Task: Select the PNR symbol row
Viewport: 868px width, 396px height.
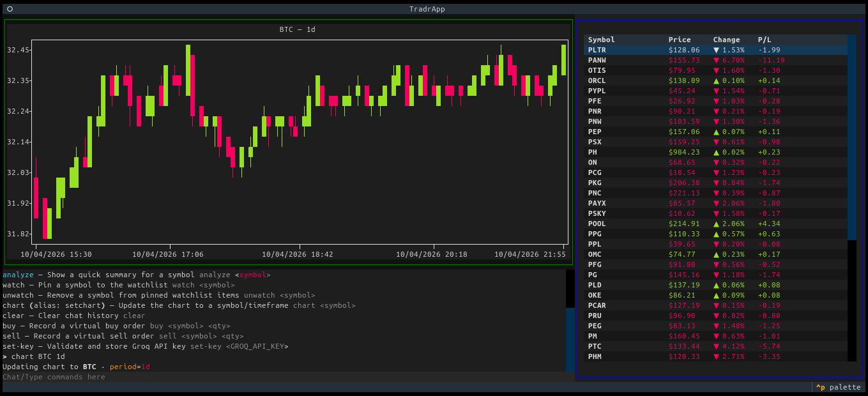Action: pos(715,111)
